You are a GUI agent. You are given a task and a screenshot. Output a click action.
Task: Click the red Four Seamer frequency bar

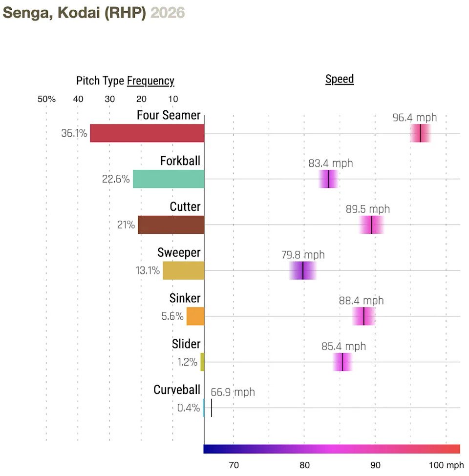coord(147,133)
